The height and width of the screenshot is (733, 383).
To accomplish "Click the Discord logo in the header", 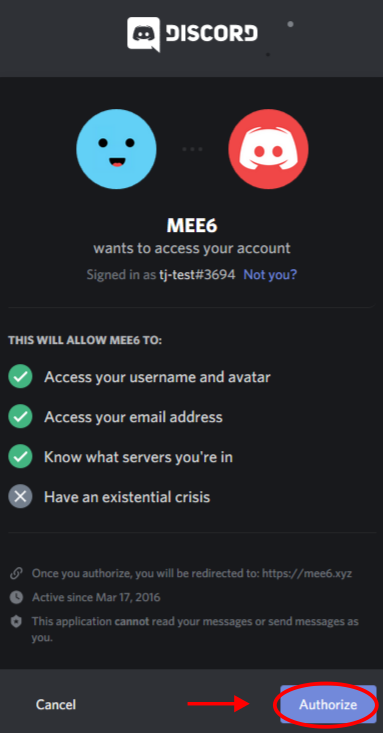I will coord(192,34).
